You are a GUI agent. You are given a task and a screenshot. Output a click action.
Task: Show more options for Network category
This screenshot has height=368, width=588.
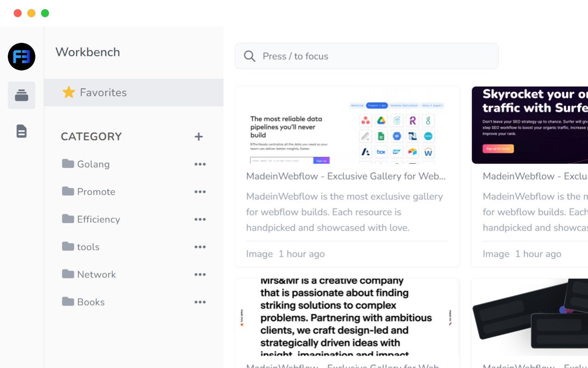pos(200,275)
